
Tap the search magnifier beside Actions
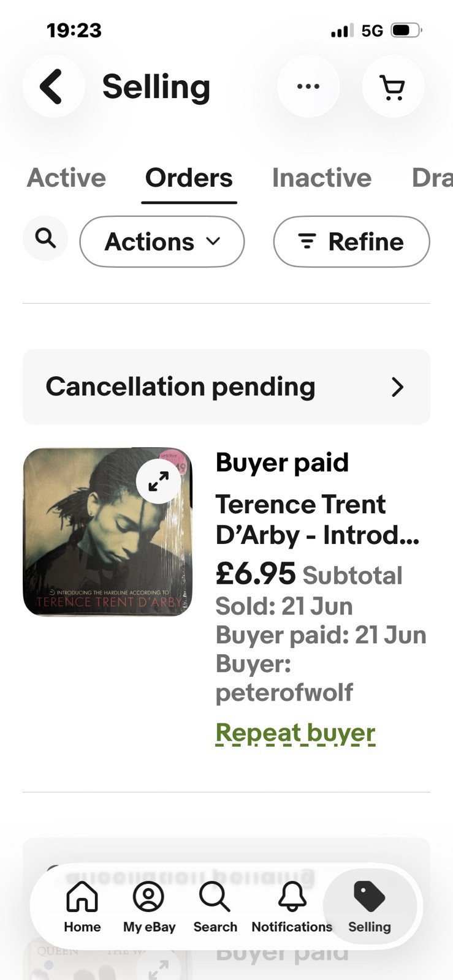click(45, 238)
